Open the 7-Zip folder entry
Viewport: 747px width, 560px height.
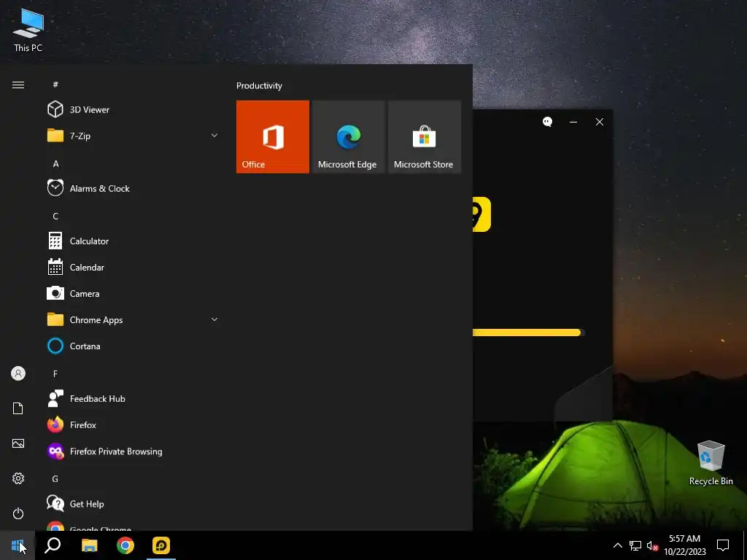133,136
